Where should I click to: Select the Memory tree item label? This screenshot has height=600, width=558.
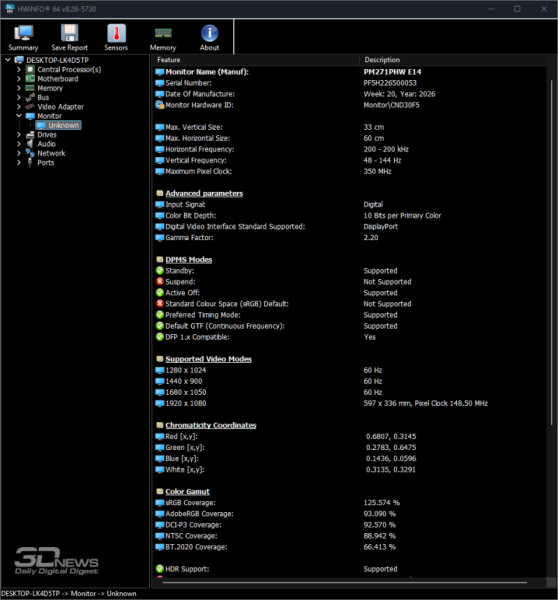(x=50, y=88)
